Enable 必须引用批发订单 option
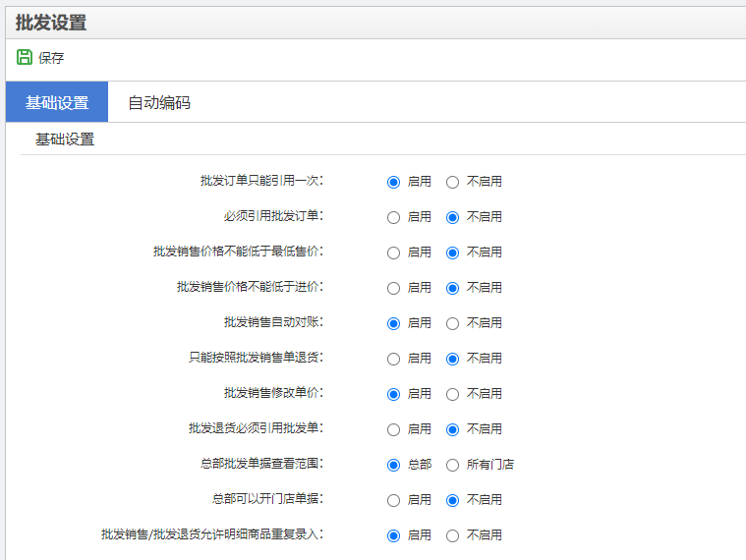746x560 pixels. [393, 218]
